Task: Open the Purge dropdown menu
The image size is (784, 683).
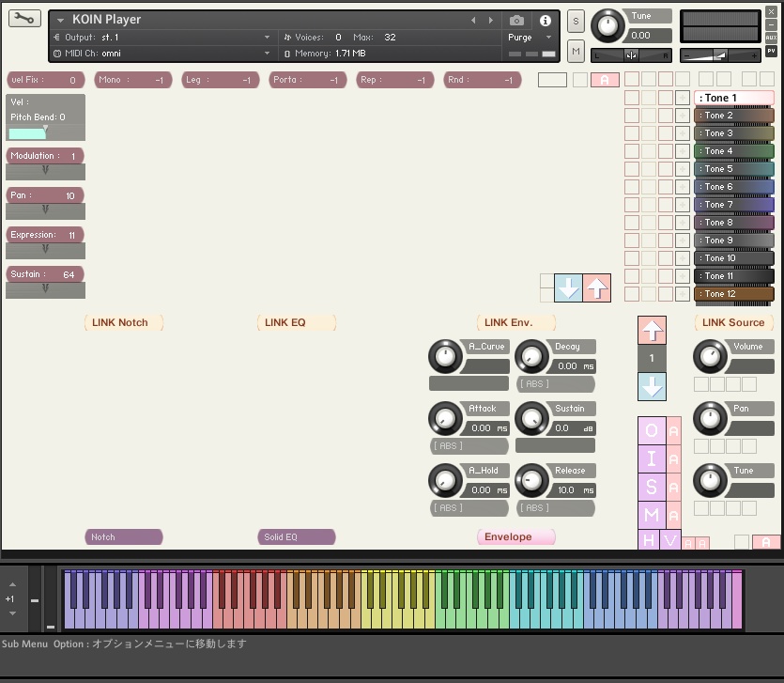Action: (x=526, y=39)
